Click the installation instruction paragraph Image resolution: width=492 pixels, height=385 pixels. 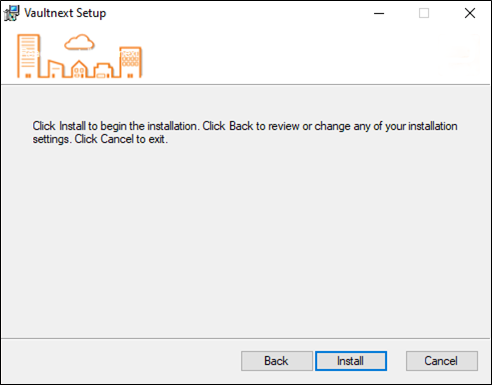click(245, 132)
